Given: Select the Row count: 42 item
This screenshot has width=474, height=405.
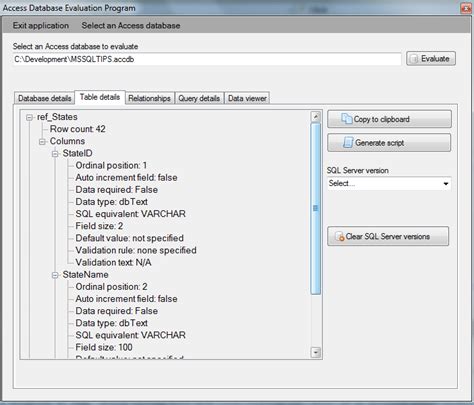Looking at the screenshot, I should pos(78,129).
